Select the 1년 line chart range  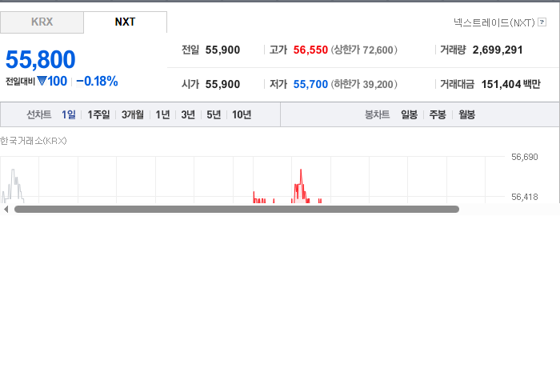tap(162, 114)
